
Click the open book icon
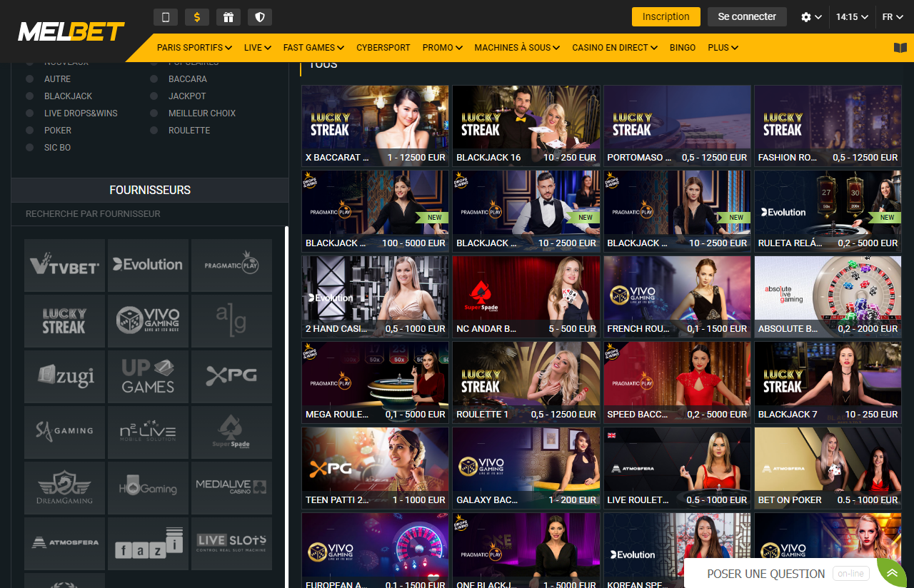coord(900,48)
